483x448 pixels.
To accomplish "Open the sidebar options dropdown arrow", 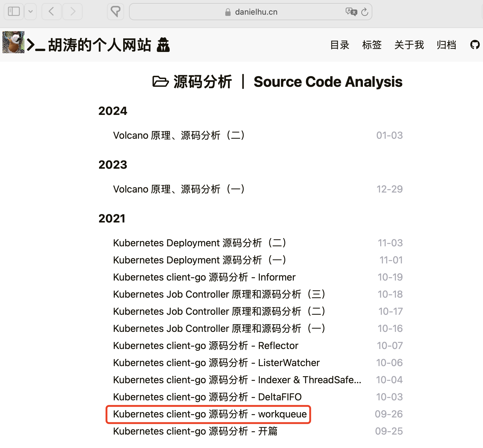I will pyautogui.click(x=31, y=12).
